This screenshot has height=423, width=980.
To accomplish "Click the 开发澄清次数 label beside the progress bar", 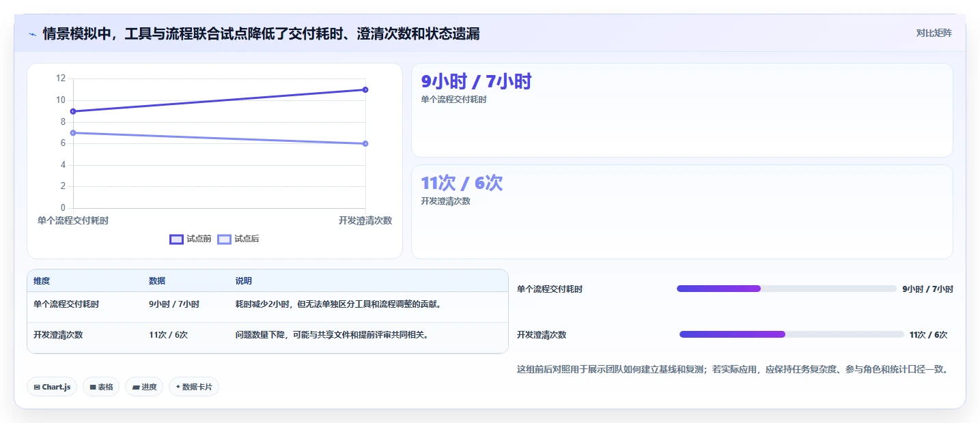I will (542, 335).
